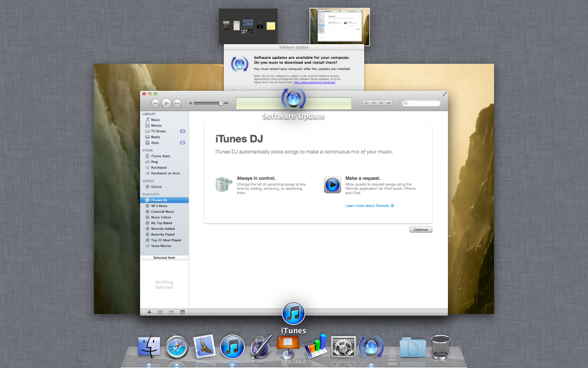Open the Trash in the dock

[x=441, y=347]
